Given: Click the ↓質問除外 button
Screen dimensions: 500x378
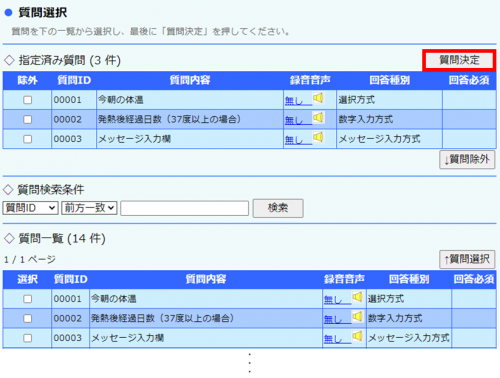Looking at the screenshot, I should [467, 160].
